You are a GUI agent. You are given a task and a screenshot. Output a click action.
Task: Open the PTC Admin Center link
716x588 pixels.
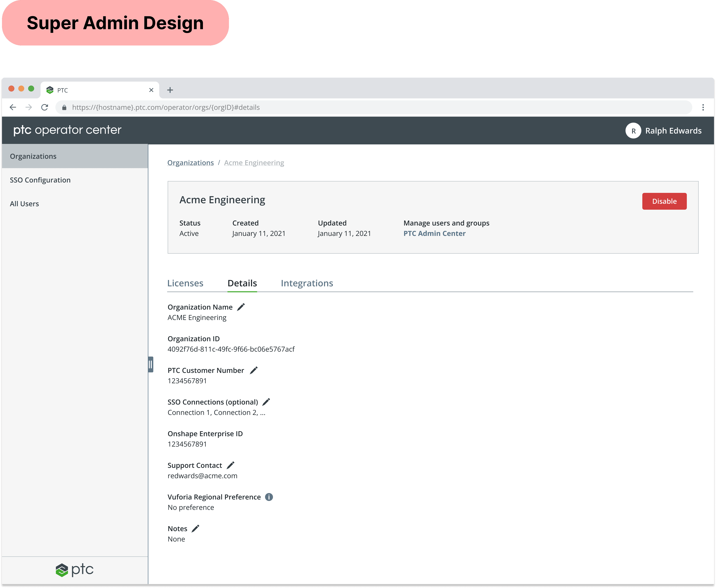[434, 233]
